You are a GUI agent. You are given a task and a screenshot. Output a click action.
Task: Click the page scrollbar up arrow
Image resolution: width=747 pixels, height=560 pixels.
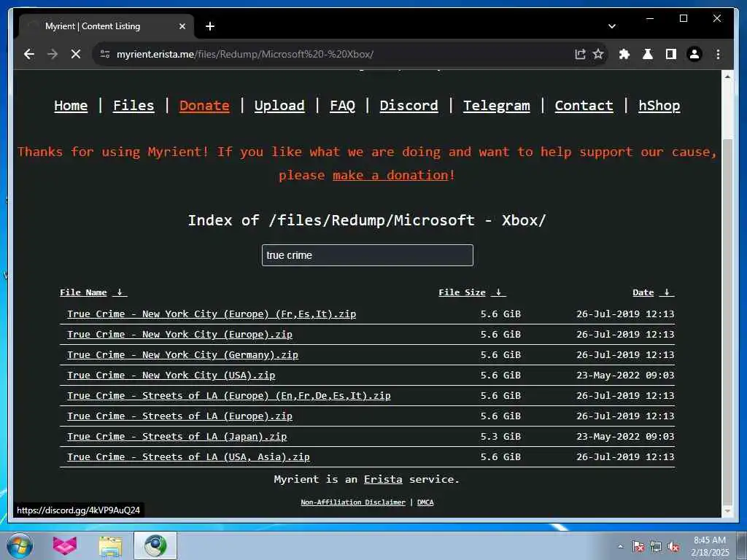click(727, 76)
